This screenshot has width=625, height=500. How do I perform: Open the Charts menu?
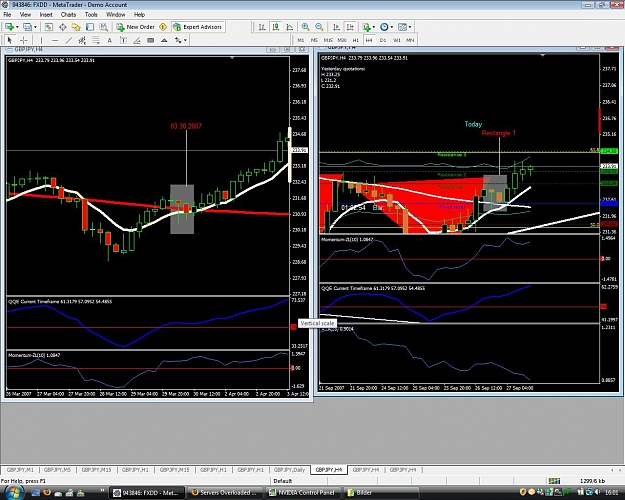[x=68, y=14]
